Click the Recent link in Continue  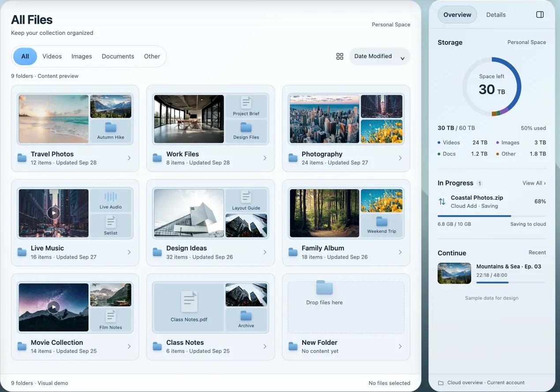[537, 252]
